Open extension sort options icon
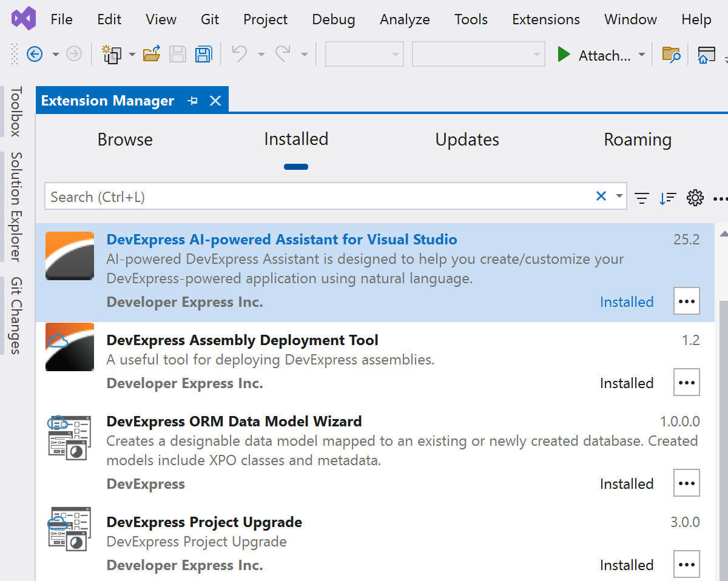Screen dimensions: 728x581 coord(667,197)
